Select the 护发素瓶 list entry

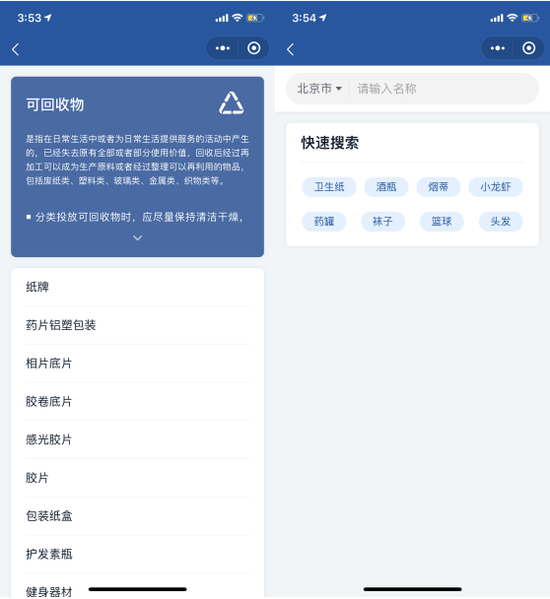coord(138,554)
